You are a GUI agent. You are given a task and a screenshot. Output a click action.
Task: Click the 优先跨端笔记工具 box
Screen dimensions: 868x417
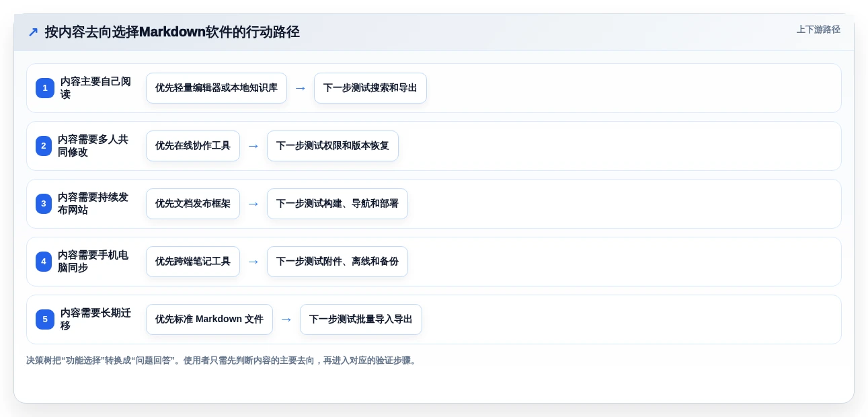(193, 262)
